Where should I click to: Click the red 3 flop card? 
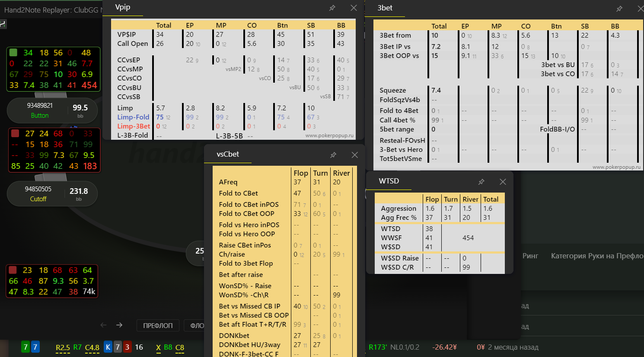[127, 347]
